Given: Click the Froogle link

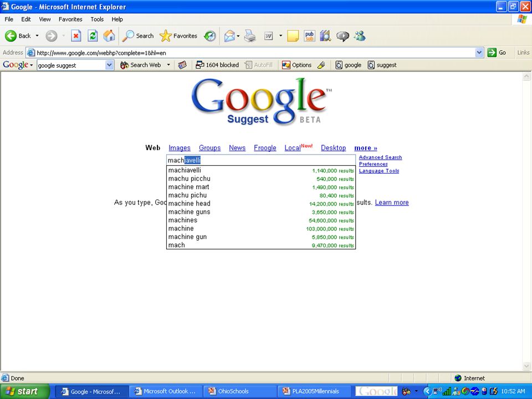Looking at the screenshot, I should tap(265, 148).
